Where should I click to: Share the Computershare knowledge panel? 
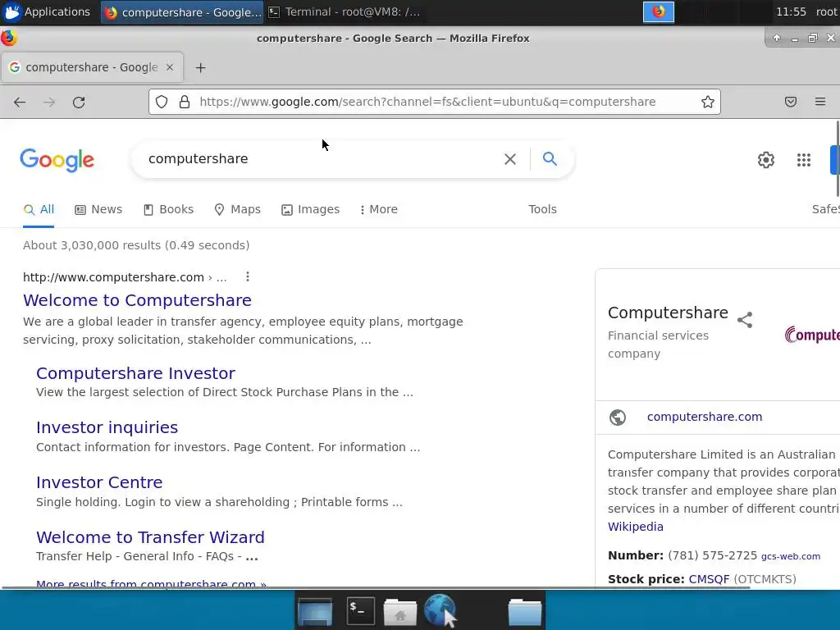point(745,320)
